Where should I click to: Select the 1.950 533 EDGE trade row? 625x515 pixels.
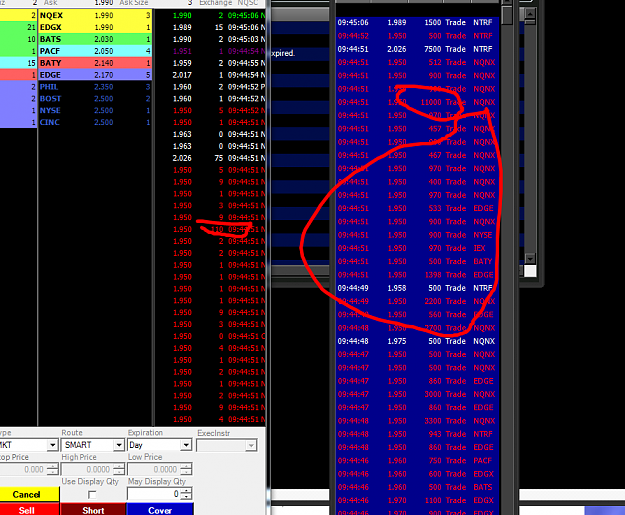418,208
